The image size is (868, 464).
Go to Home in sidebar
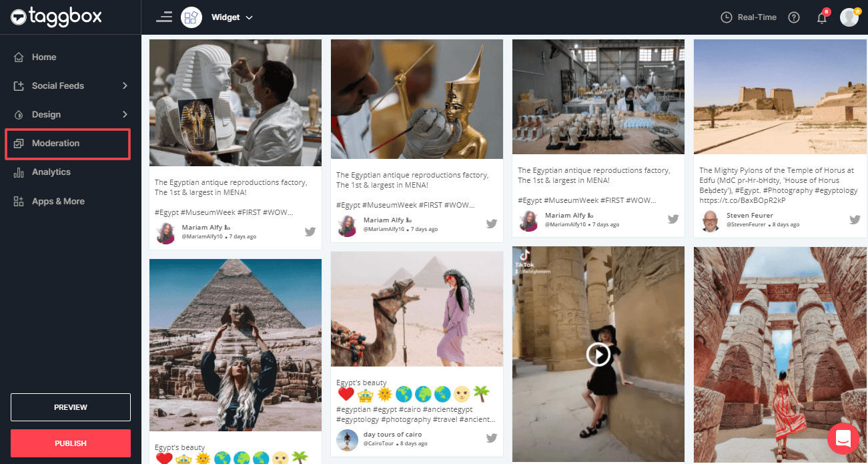point(44,57)
